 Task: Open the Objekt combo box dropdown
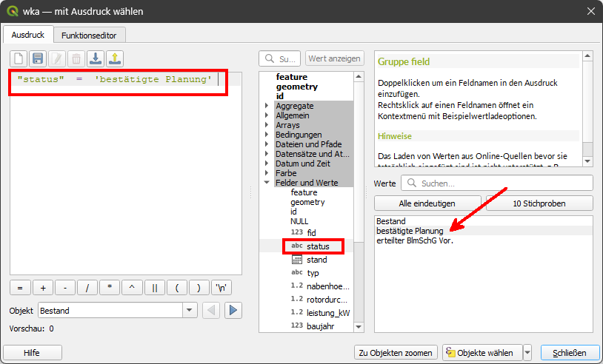[189, 310]
